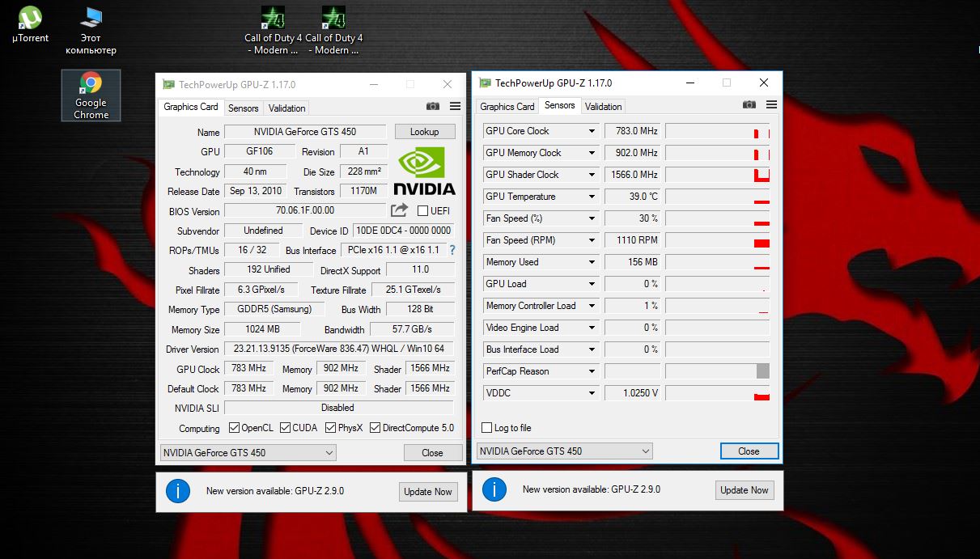Open the µTorrent desktop shortcut
The width and height of the screenshot is (980, 559).
pyautogui.click(x=30, y=24)
